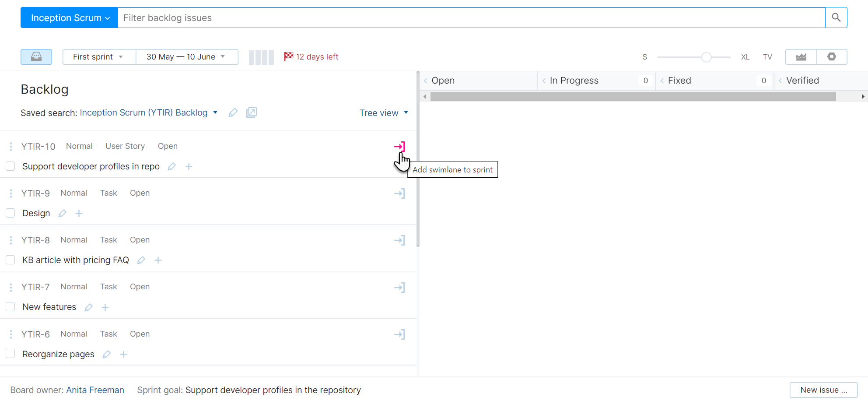Open Anita Freeman board owner link
868x411 pixels.
tap(95, 390)
